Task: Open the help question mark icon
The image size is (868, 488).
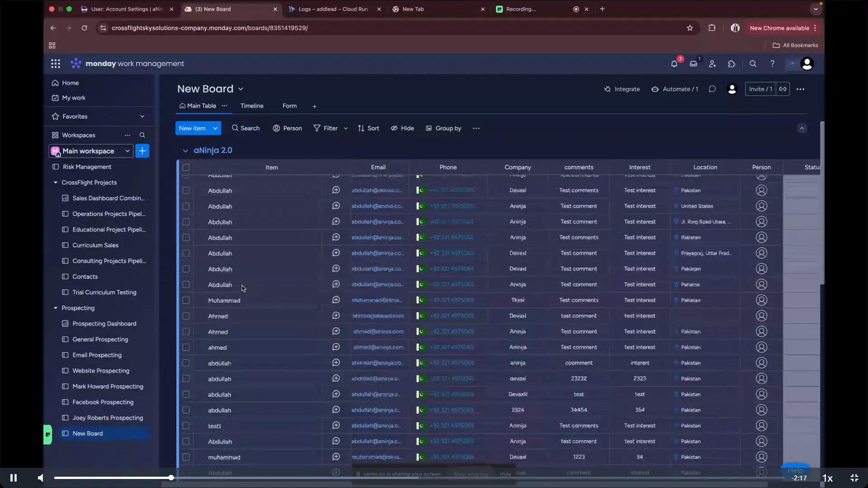Action: pyautogui.click(x=772, y=64)
